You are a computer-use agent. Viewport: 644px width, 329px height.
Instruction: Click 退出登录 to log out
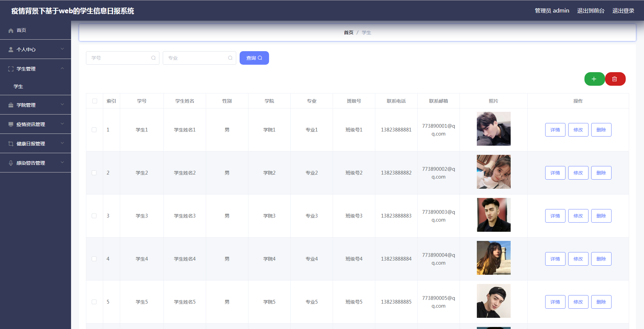[x=623, y=11]
